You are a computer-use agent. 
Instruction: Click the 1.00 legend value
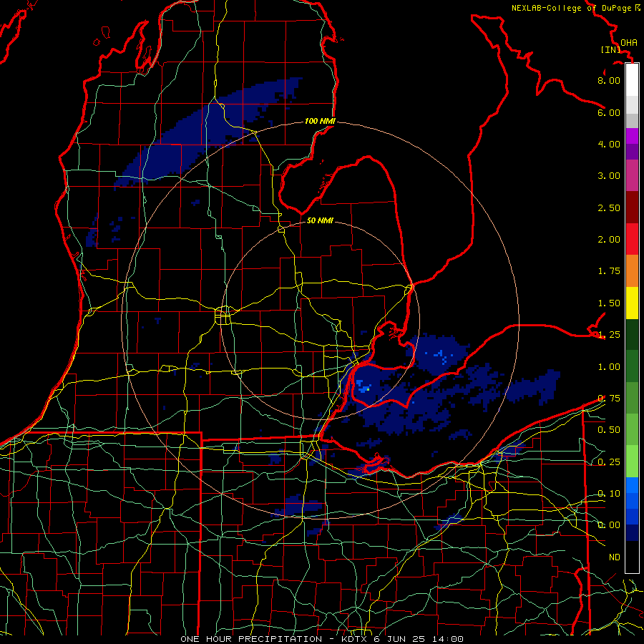pyautogui.click(x=609, y=367)
